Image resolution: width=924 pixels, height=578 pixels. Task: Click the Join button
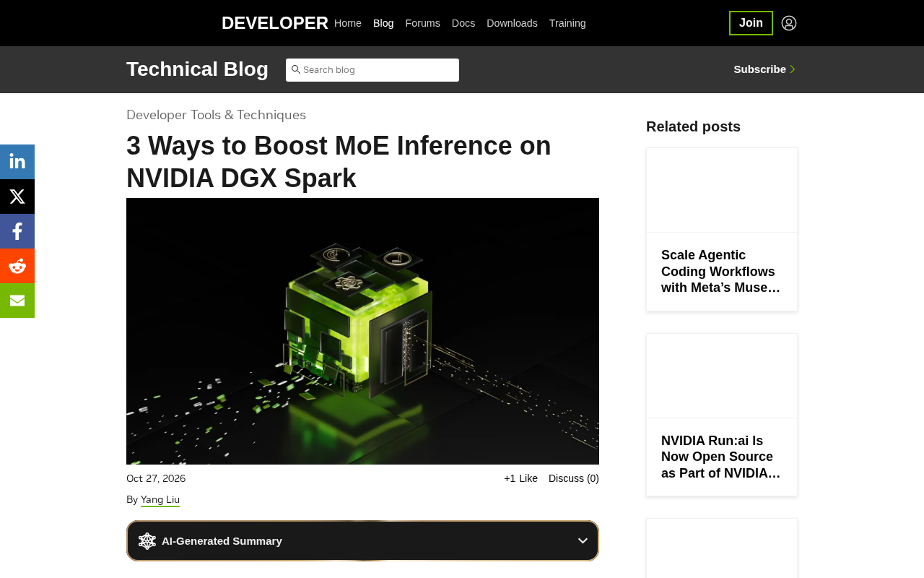[751, 23]
